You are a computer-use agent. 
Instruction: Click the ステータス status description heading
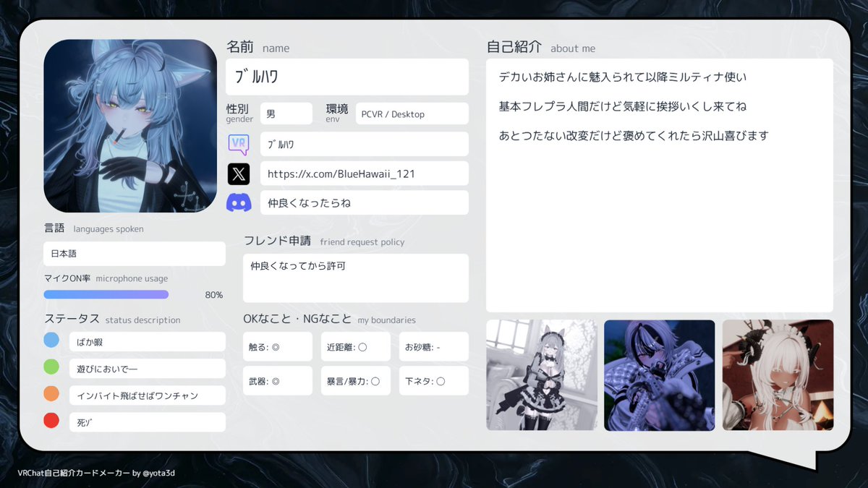pyautogui.click(x=112, y=320)
